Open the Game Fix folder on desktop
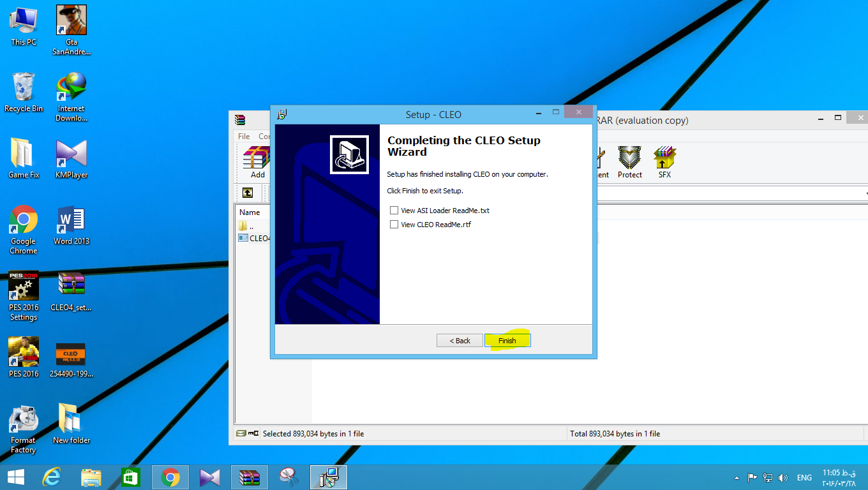This screenshot has height=490, width=868. point(24,159)
